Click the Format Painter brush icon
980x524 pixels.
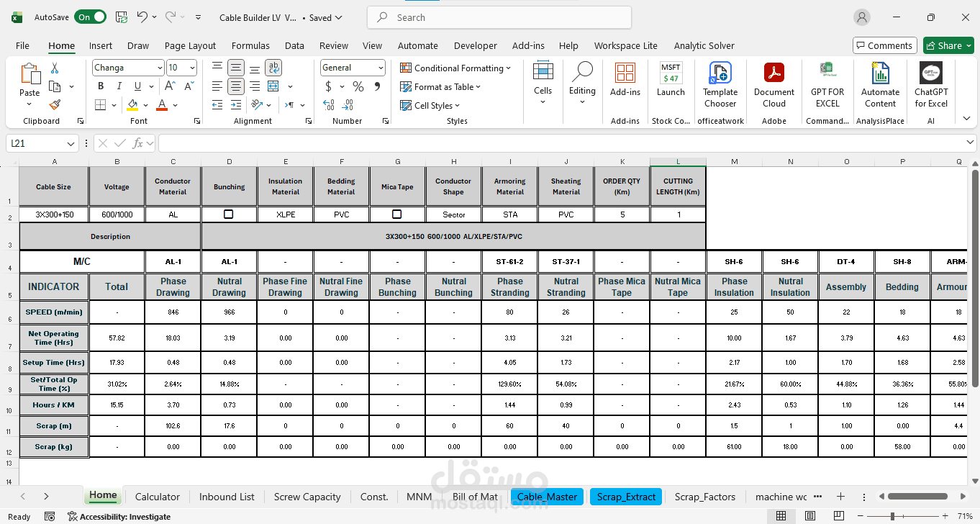[x=55, y=104]
